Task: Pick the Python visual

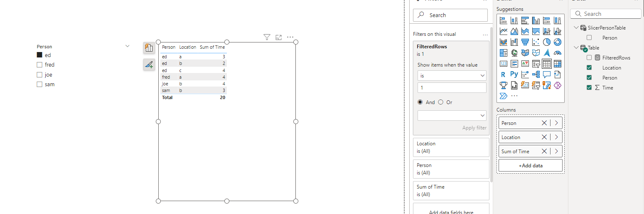Action: click(x=514, y=74)
